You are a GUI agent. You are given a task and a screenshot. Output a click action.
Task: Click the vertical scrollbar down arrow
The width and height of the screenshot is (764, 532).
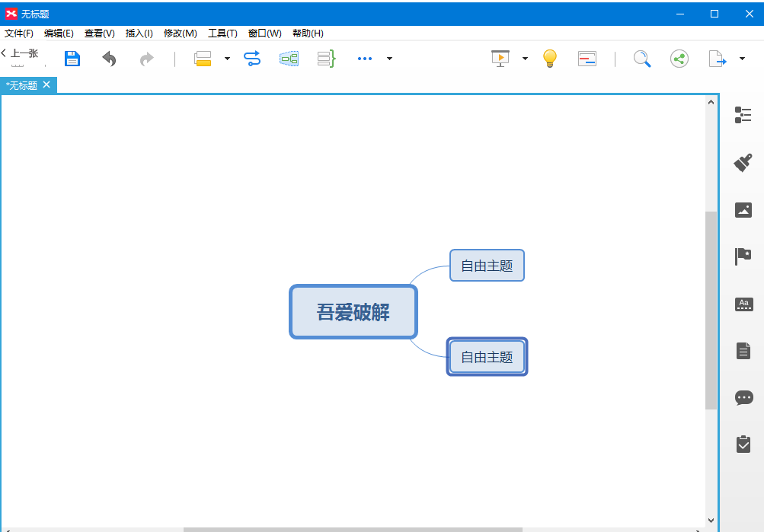pos(711,521)
